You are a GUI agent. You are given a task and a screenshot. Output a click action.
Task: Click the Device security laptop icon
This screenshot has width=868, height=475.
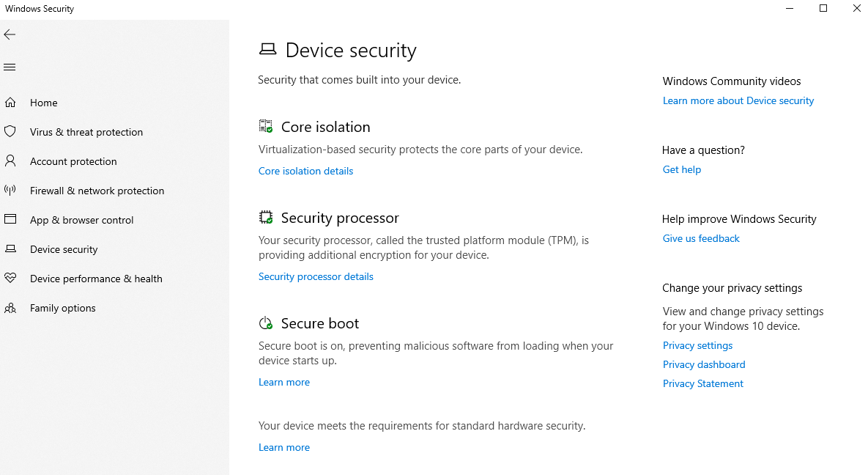coord(268,48)
